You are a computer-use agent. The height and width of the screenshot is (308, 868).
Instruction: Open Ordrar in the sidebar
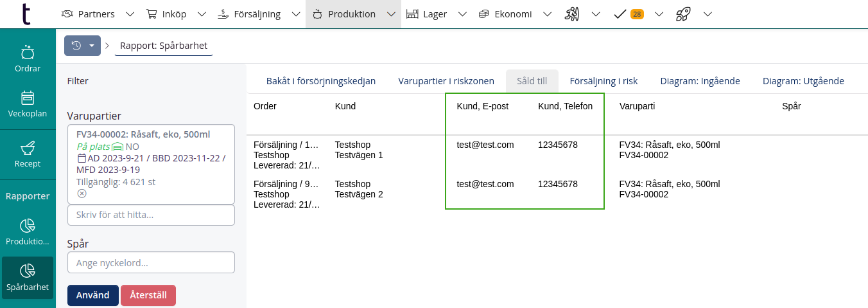pos(28,59)
